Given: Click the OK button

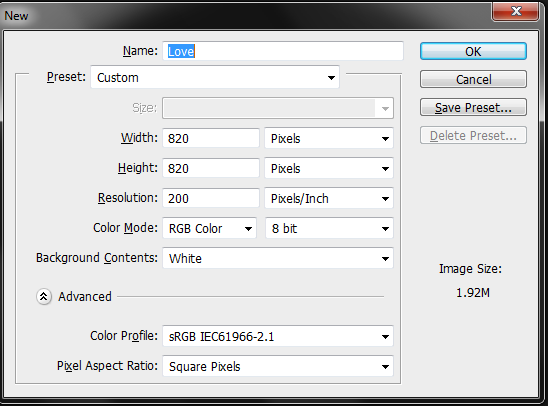Looking at the screenshot, I should [x=473, y=51].
